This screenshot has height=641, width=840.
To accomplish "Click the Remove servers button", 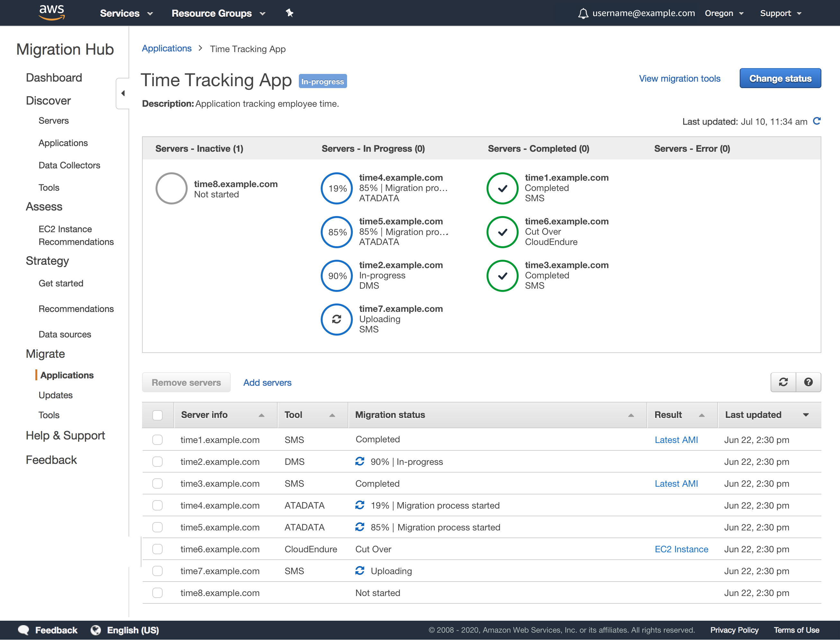I will 186,382.
